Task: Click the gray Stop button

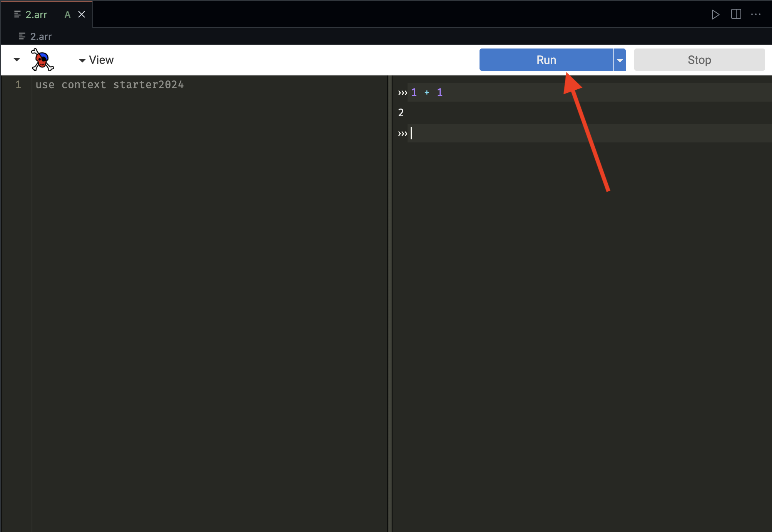Action: point(699,60)
